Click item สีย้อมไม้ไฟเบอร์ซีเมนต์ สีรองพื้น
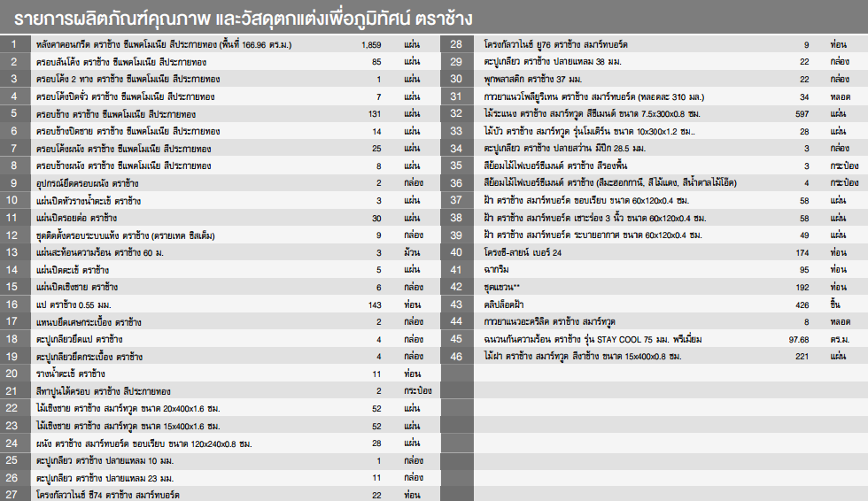This screenshot has height=501, width=868. [555, 166]
